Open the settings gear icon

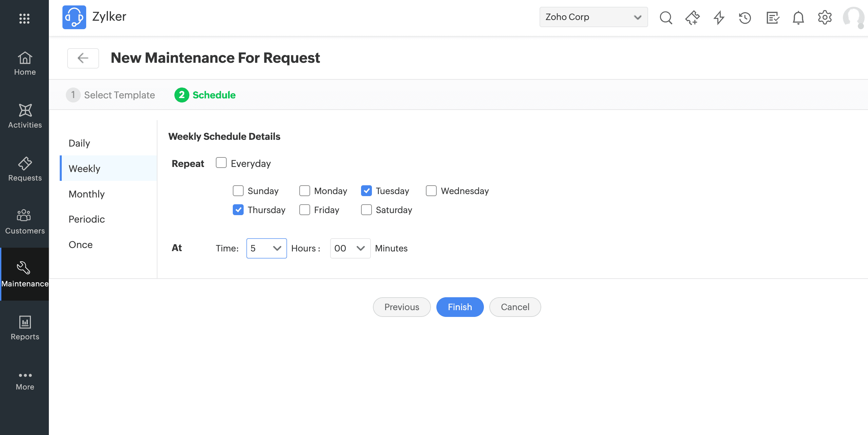[825, 17]
